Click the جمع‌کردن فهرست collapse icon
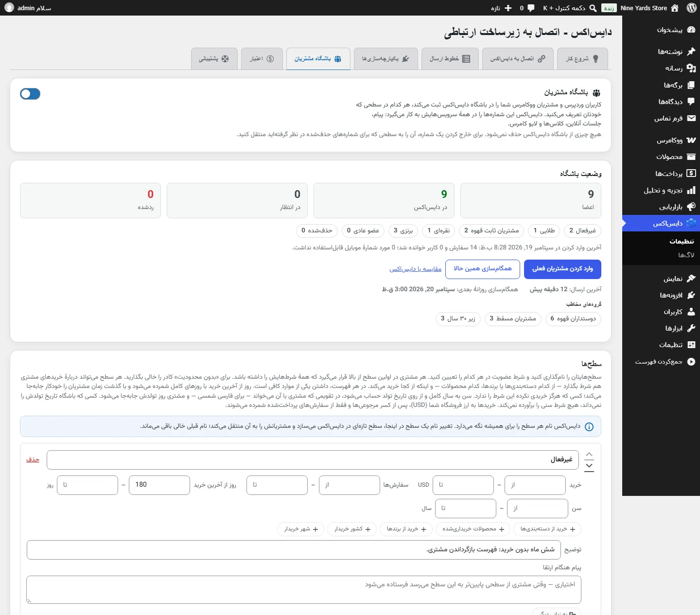 click(x=691, y=361)
